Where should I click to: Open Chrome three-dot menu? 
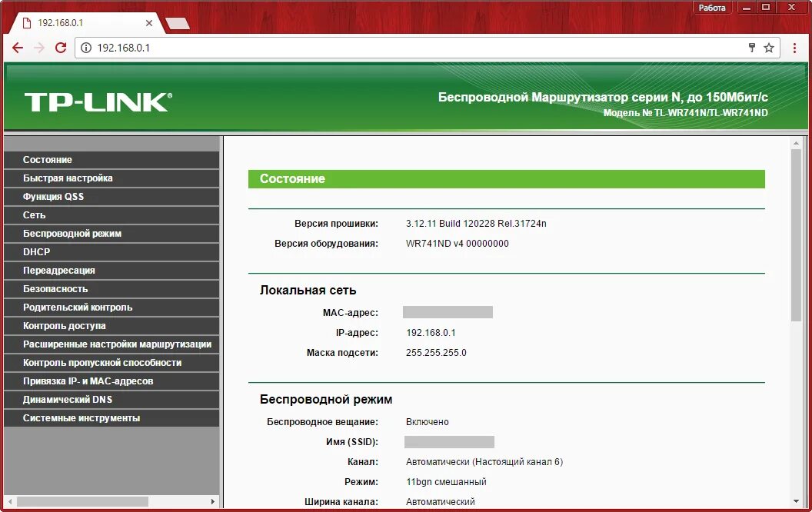click(794, 48)
